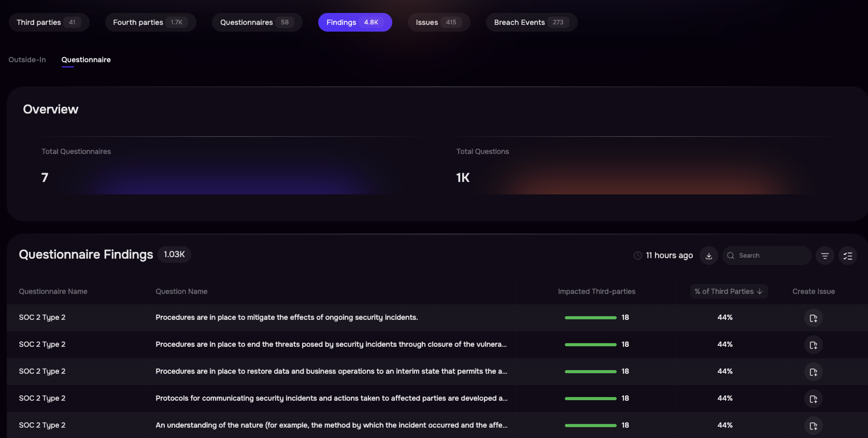
Task: Create issue for end the threats row
Action: (813, 345)
